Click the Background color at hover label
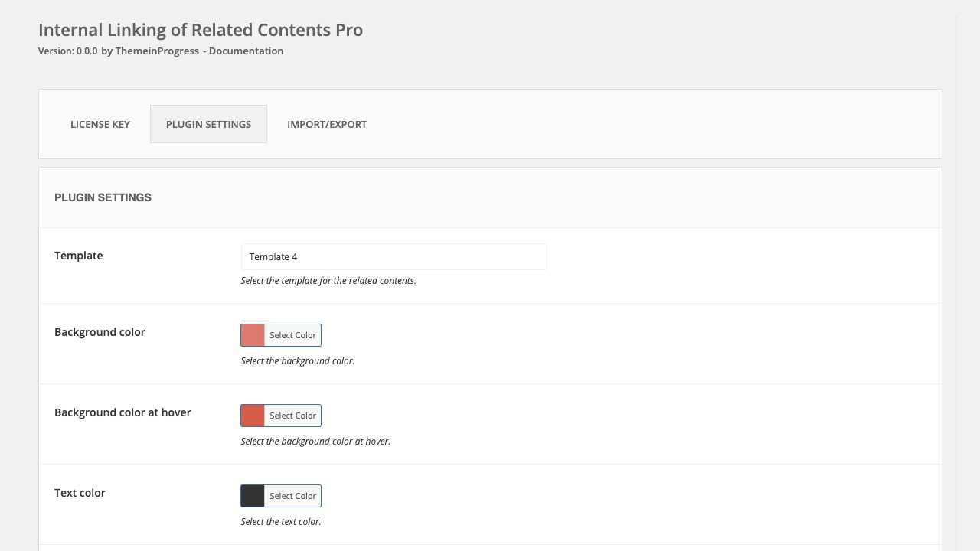The height and width of the screenshot is (551, 980). (x=122, y=412)
